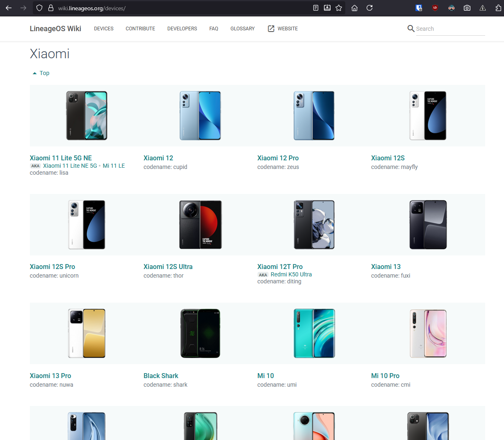Click the Mi 11 LE alias link
The image size is (504, 440).
coord(114,166)
